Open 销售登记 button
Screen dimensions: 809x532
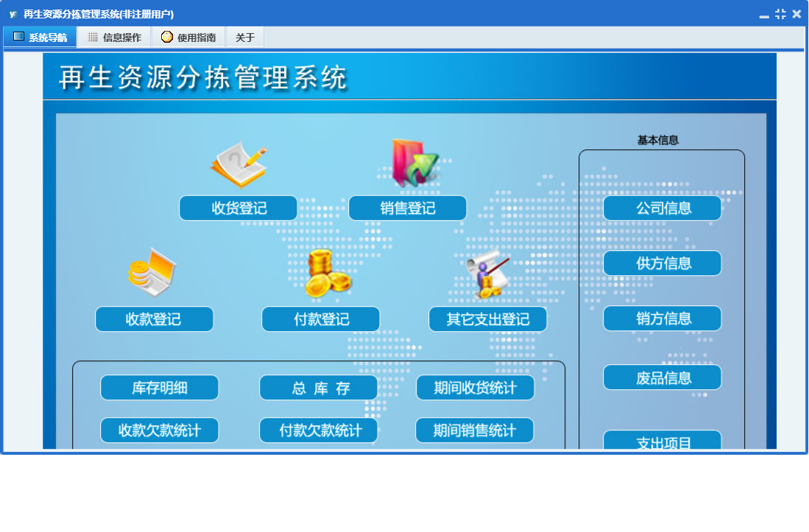coord(408,208)
